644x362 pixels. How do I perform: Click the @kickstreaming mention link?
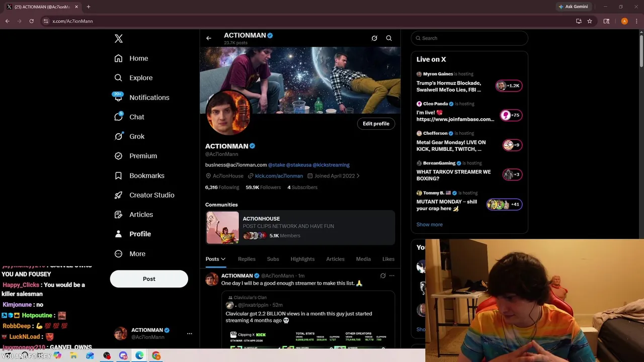point(331,165)
